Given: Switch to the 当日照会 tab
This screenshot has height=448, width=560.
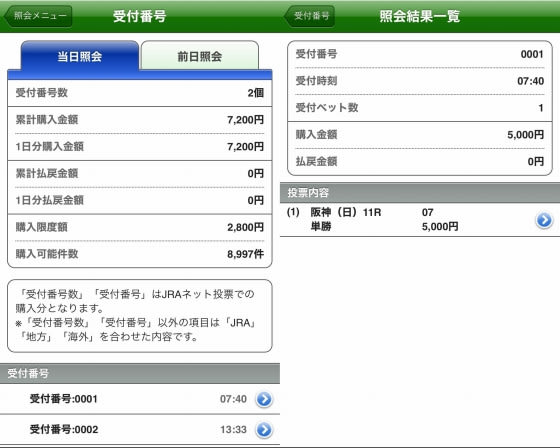Looking at the screenshot, I should pyautogui.click(x=80, y=56).
